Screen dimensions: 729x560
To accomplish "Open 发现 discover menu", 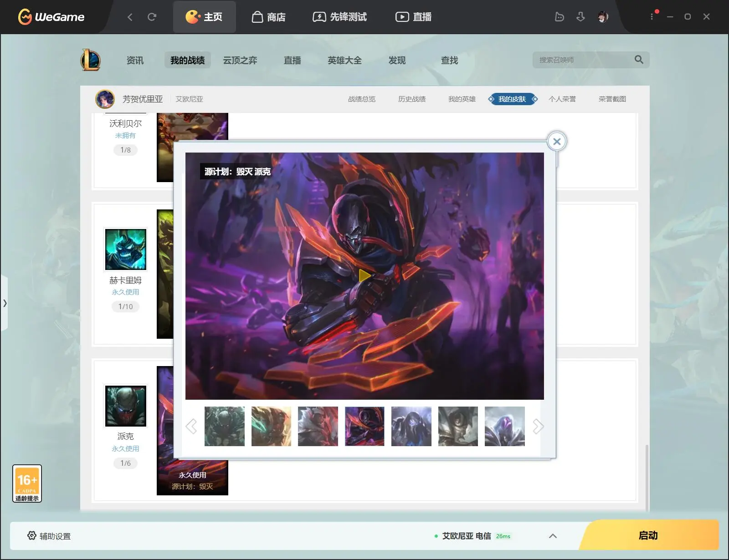I will (x=397, y=60).
